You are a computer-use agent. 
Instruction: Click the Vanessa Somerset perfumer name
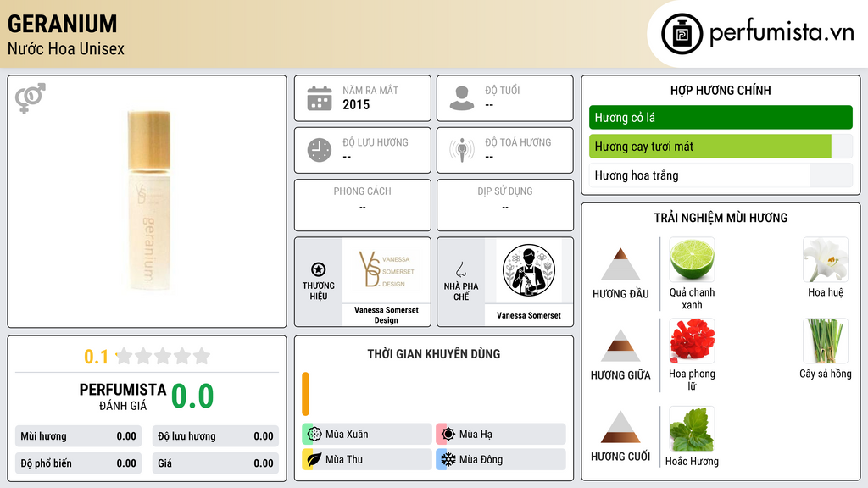[x=529, y=315]
